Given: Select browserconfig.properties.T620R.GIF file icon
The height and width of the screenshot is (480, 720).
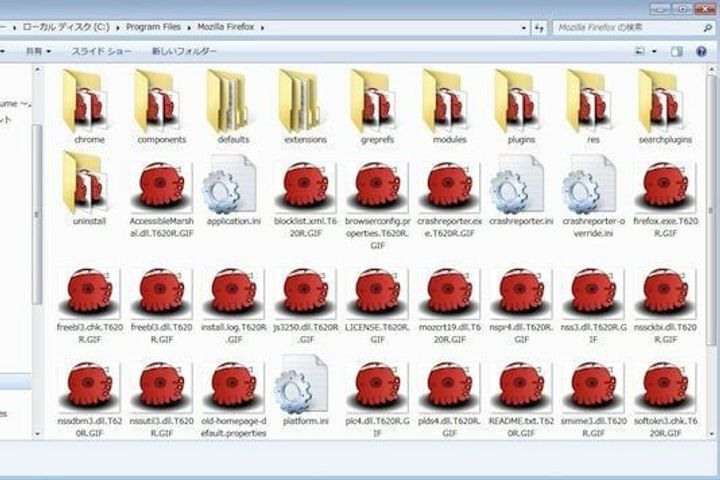Looking at the screenshot, I should pyautogui.click(x=377, y=187).
